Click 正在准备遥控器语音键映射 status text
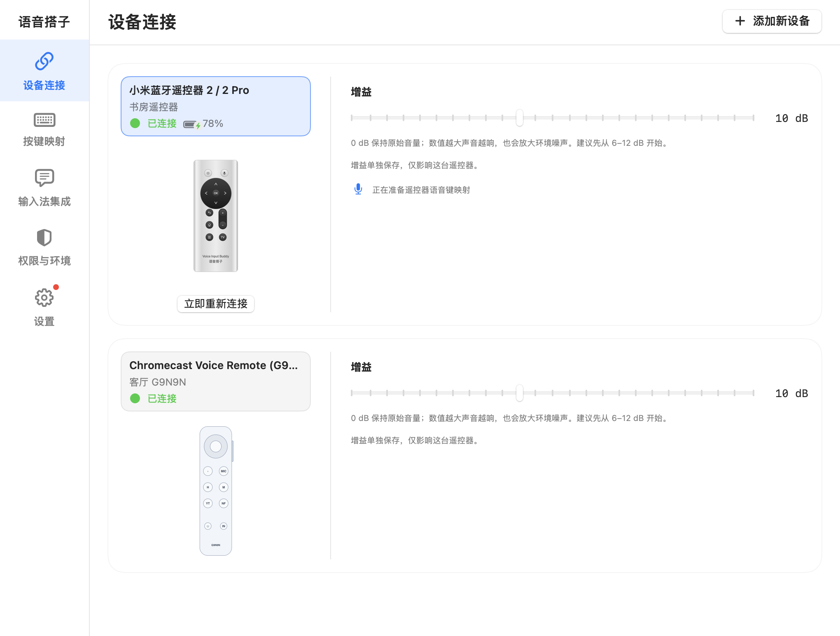840x636 pixels. [x=421, y=190]
